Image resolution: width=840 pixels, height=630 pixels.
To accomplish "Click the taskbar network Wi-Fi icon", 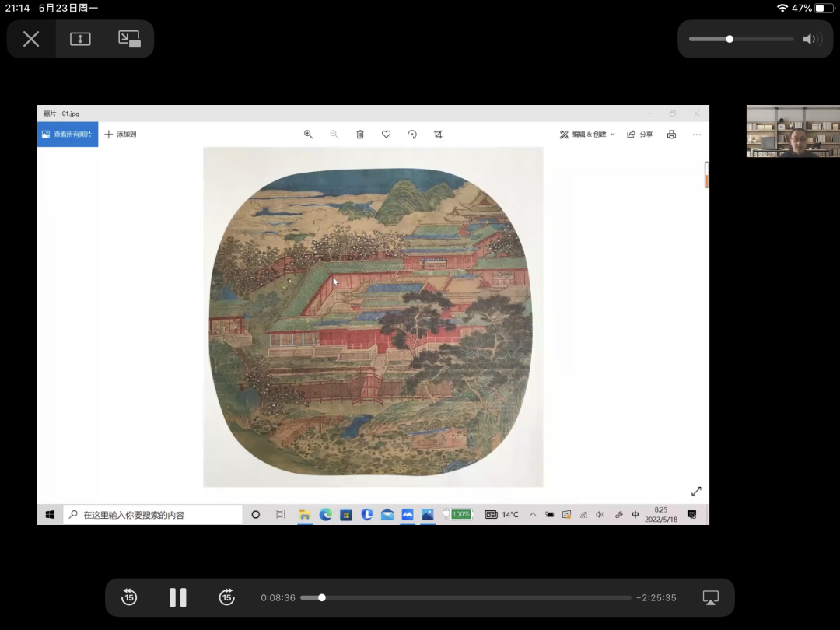I will [x=583, y=515].
